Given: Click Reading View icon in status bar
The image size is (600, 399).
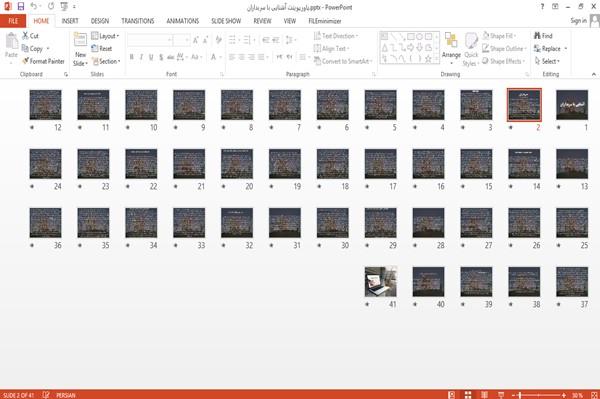Looking at the screenshot, I should click(484, 395).
